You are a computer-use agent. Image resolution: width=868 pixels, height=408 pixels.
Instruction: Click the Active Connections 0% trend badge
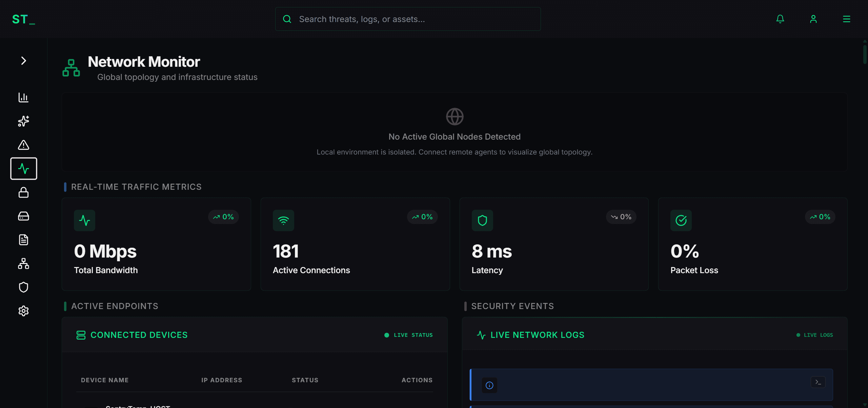pyautogui.click(x=422, y=217)
